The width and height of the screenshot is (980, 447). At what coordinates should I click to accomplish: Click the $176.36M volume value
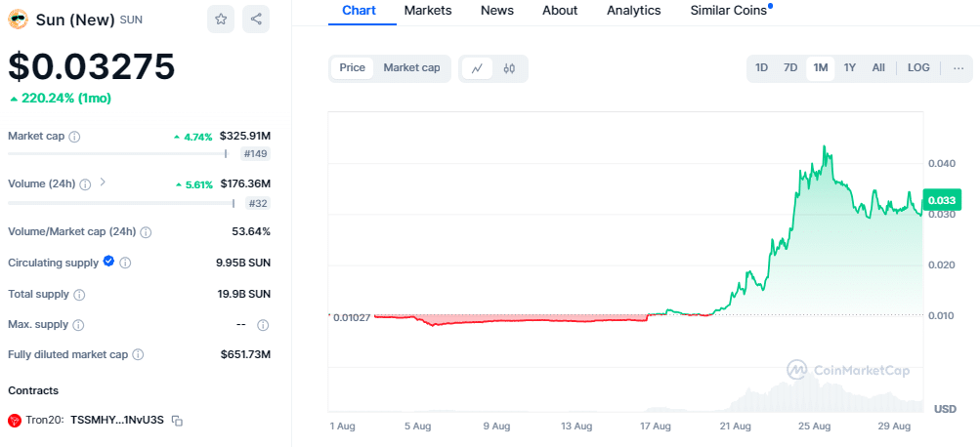[245, 183]
